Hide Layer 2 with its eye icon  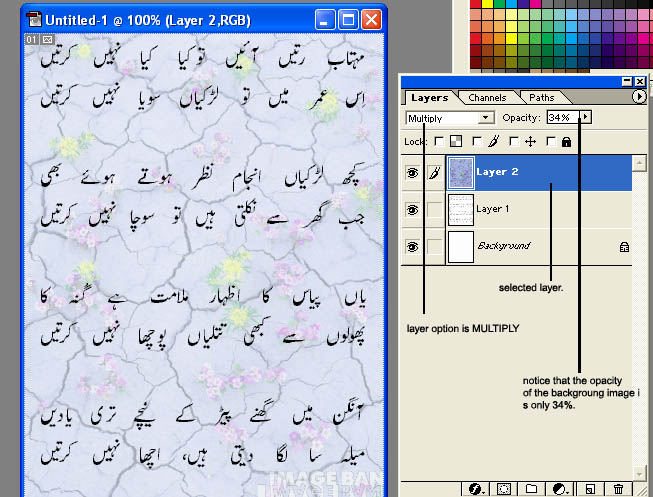pos(412,172)
